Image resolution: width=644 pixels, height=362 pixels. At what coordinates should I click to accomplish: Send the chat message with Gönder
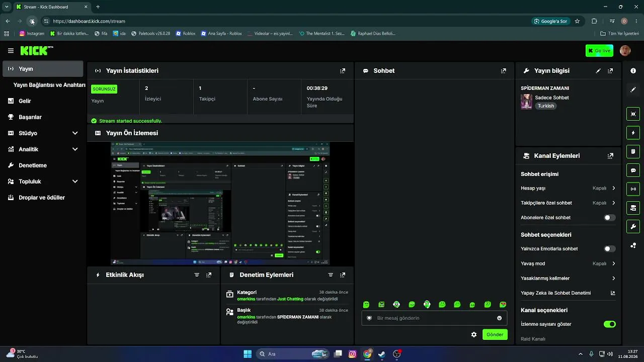point(495,335)
